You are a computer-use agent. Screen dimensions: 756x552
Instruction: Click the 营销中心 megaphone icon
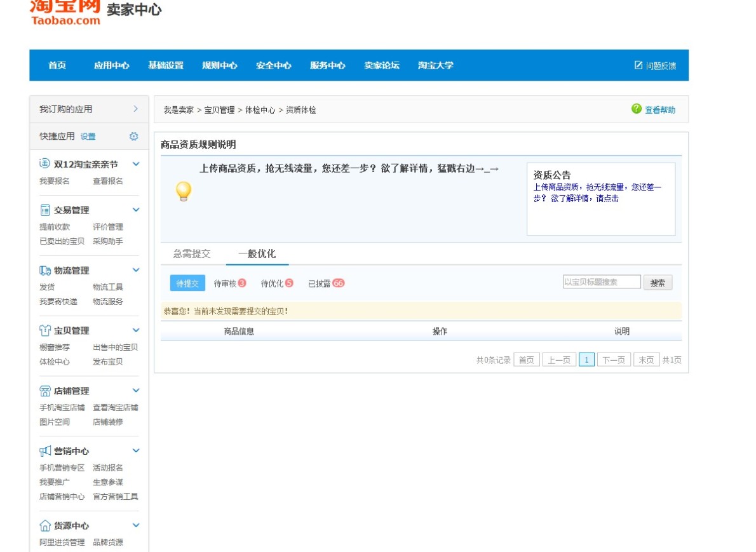45,451
